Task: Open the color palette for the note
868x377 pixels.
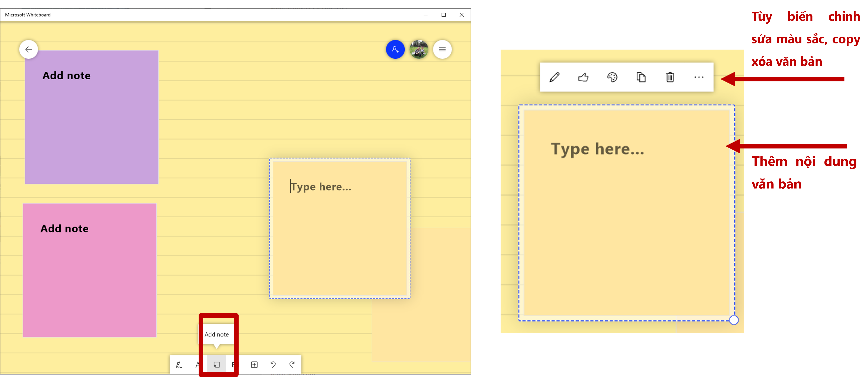Action: click(612, 77)
